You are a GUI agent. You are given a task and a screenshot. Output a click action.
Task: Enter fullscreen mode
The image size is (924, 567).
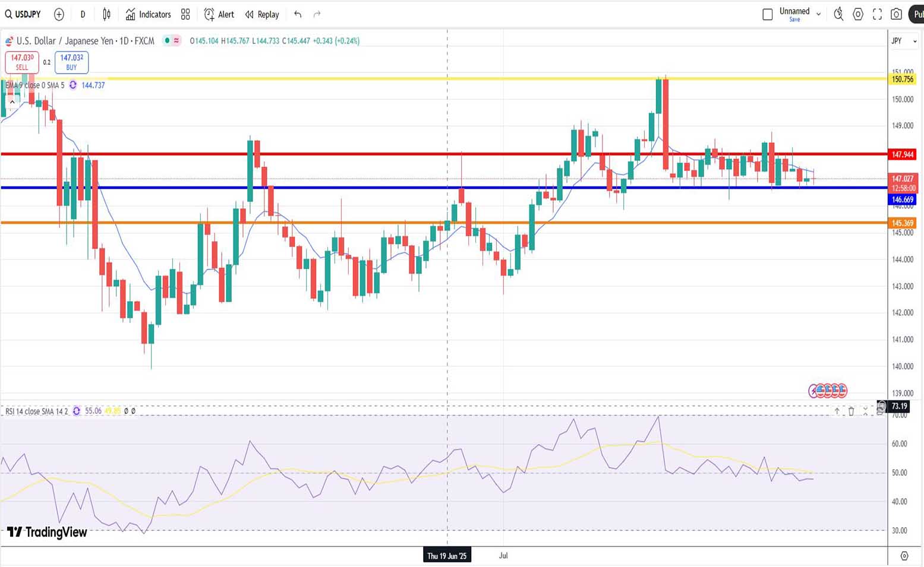(877, 14)
